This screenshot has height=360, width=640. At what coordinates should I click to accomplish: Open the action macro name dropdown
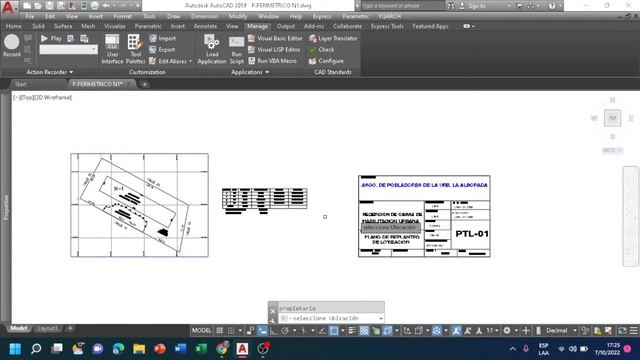pyautogui.click(x=93, y=49)
